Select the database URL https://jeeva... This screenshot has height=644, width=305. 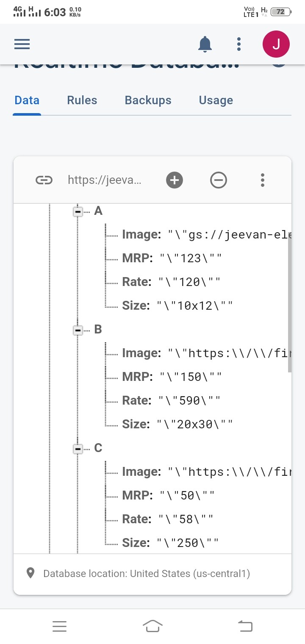104,180
